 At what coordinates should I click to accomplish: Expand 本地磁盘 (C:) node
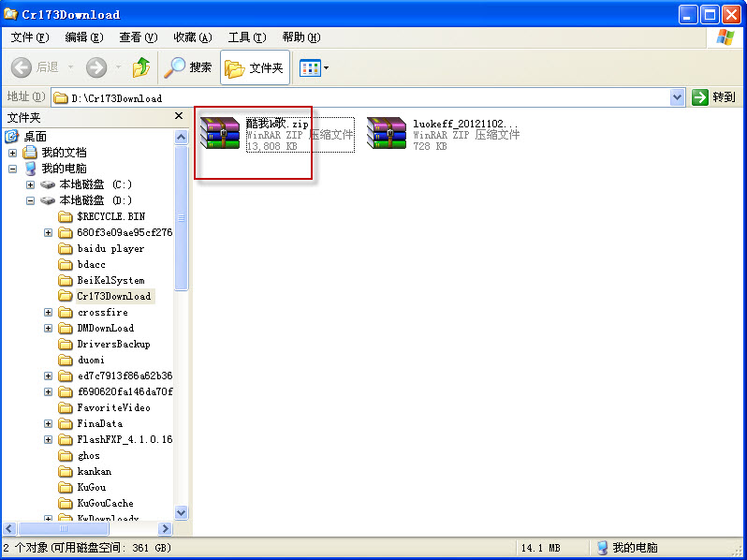point(31,184)
